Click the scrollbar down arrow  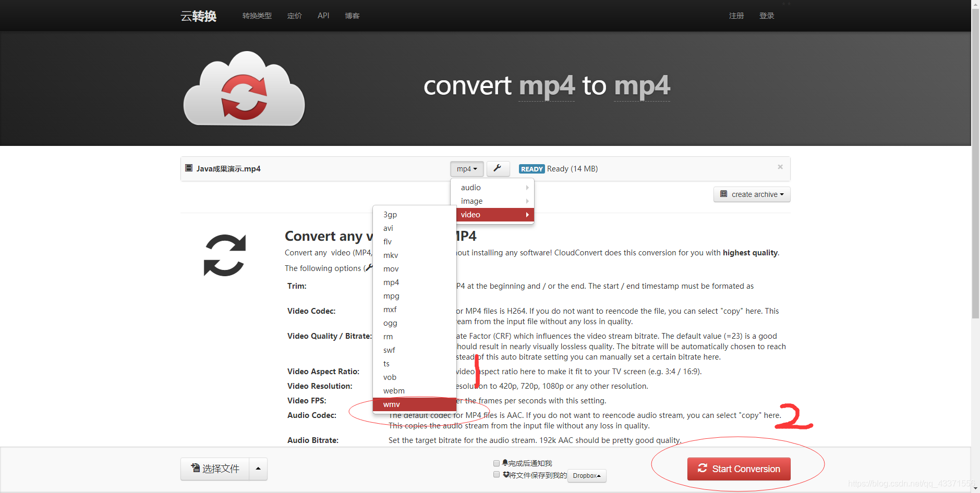(975, 489)
